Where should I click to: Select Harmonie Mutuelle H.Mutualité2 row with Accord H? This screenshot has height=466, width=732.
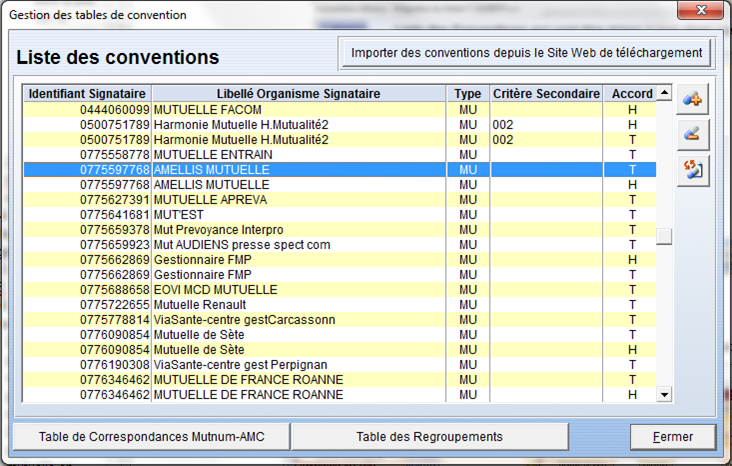click(x=340, y=125)
